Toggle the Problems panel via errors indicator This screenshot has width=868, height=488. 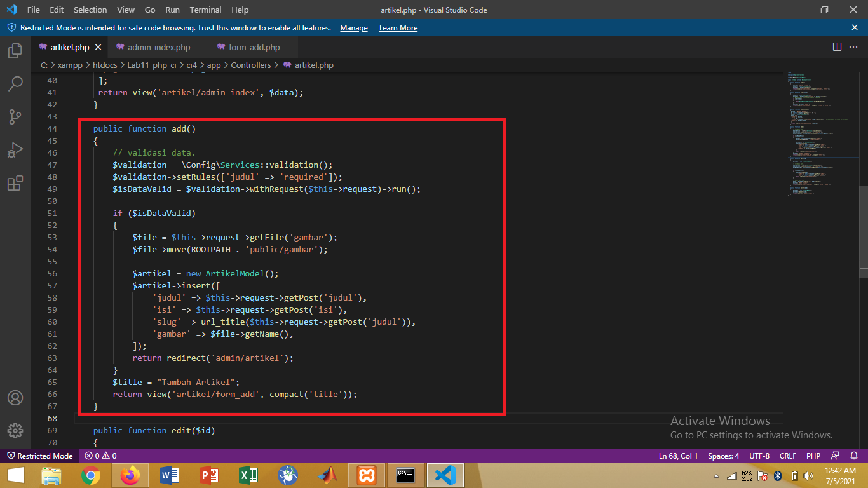point(98,456)
